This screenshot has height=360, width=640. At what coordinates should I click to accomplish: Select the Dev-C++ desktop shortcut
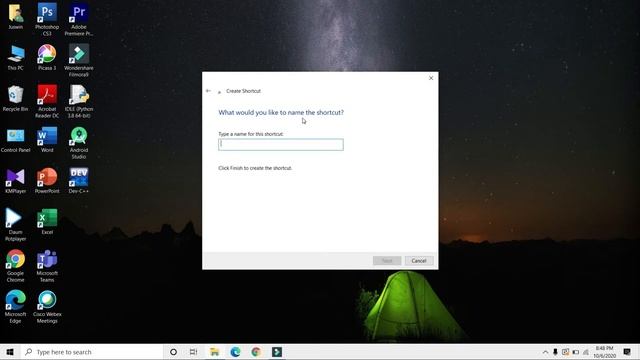(79, 180)
